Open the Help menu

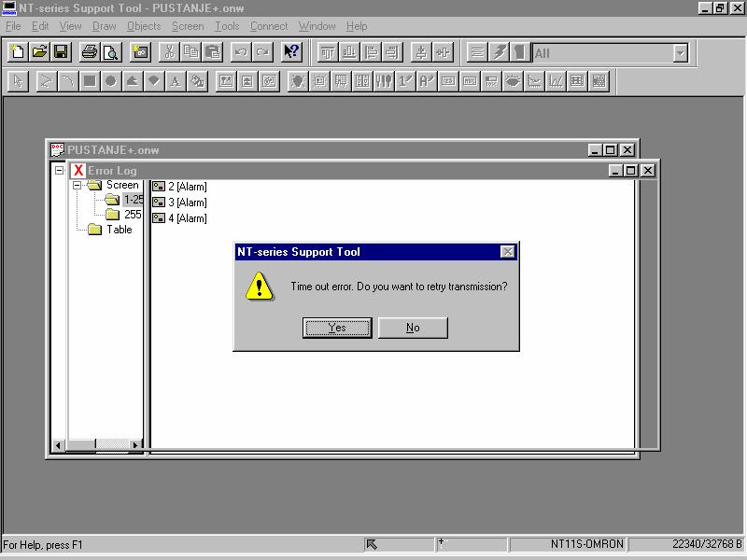point(357,26)
